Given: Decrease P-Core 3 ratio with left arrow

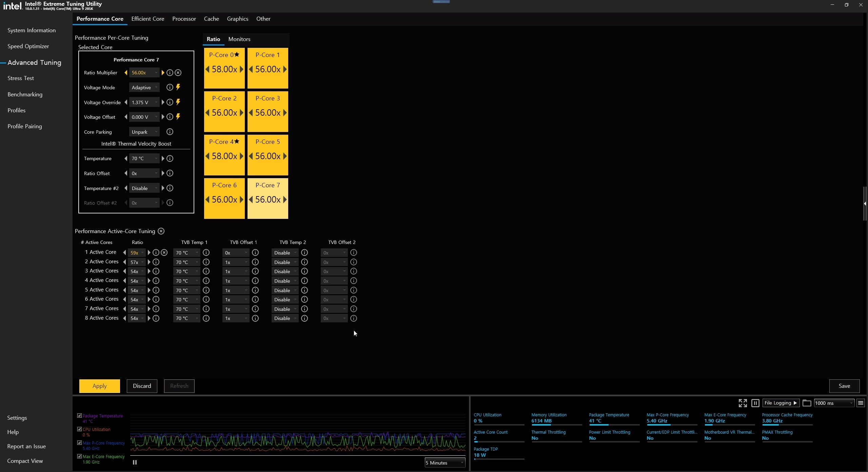Looking at the screenshot, I should [251, 113].
